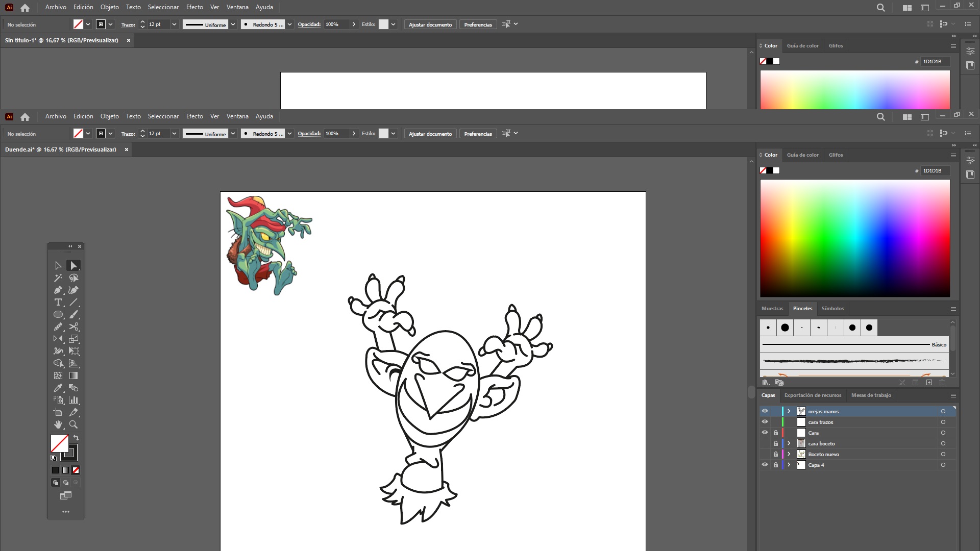Select the Type tool
The width and height of the screenshot is (980, 551).
click(x=58, y=303)
